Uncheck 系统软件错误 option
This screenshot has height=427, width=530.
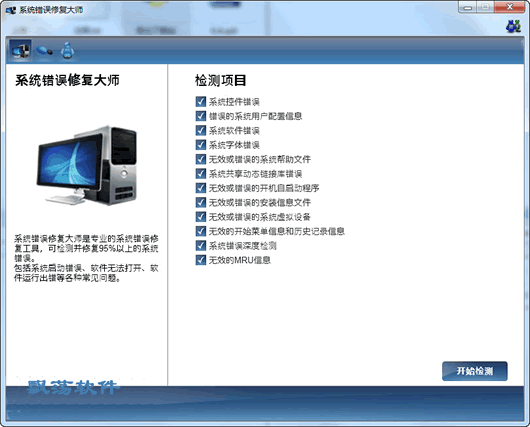tap(201, 130)
